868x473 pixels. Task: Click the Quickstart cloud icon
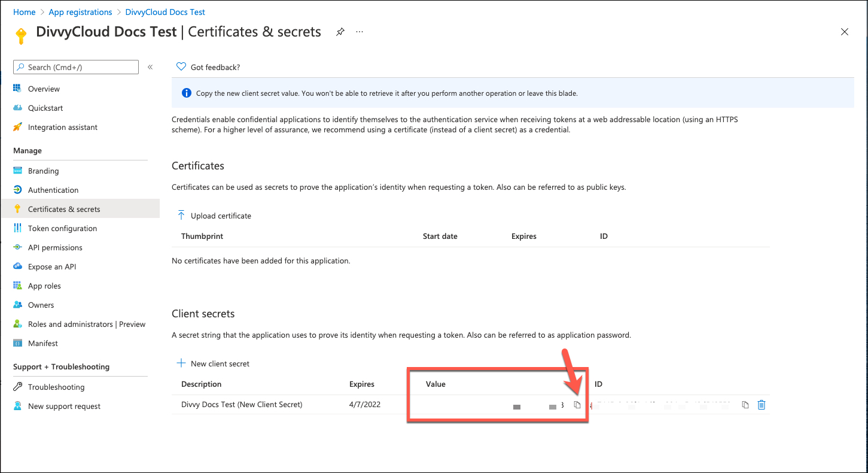pos(17,108)
